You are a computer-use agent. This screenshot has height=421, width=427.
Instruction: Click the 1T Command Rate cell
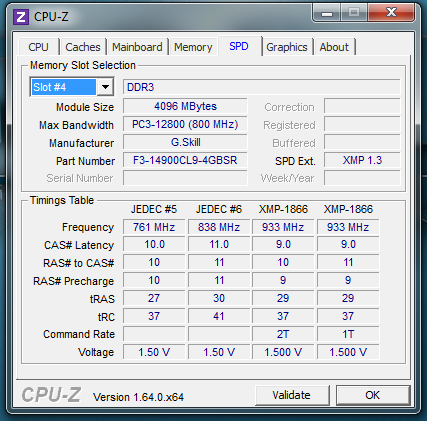pyautogui.click(x=348, y=334)
